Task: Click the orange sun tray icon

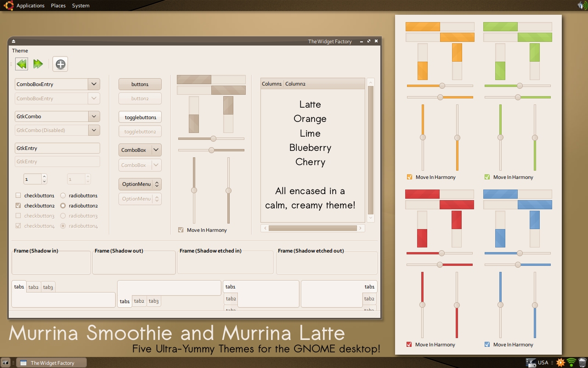Action: tap(560, 362)
